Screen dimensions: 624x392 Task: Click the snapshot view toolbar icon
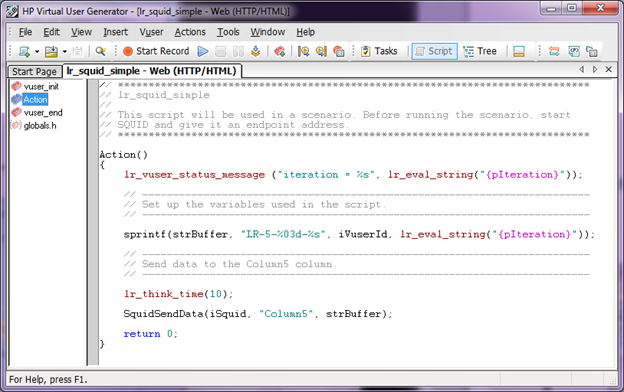click(573, 51)
